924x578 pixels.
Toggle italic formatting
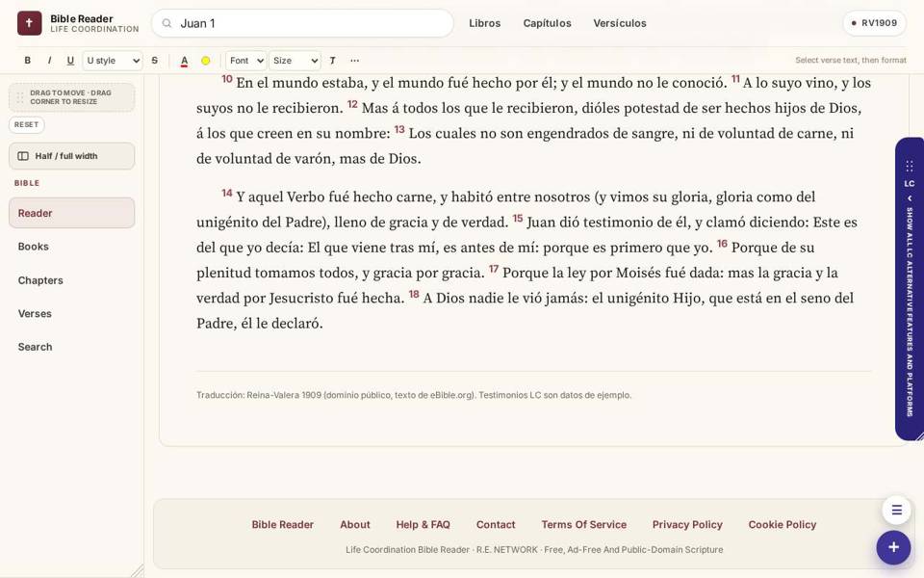coord(49,60)
